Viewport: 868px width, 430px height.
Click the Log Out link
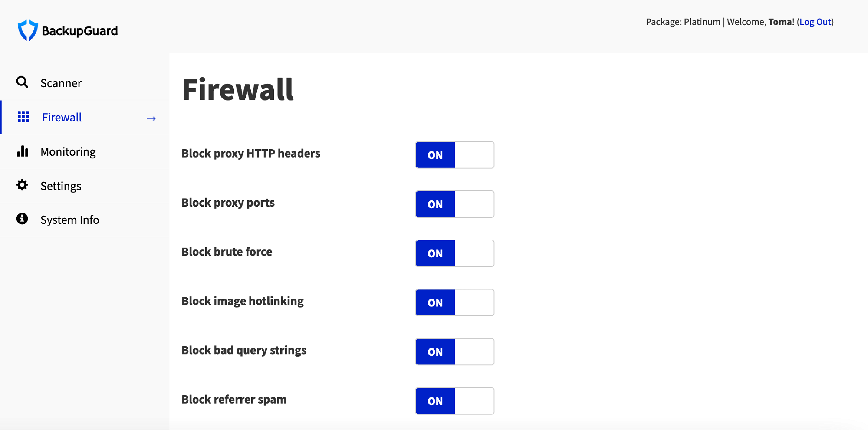815,22
